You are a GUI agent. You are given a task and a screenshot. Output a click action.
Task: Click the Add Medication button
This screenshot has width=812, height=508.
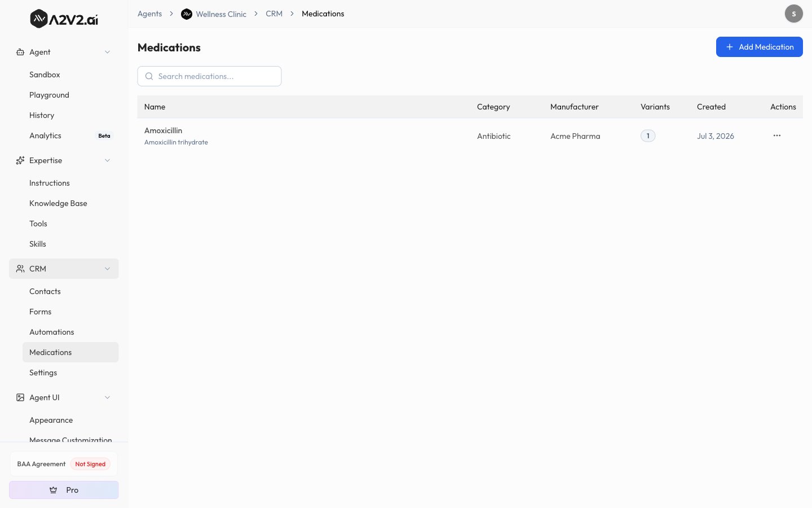coord(760,47)
